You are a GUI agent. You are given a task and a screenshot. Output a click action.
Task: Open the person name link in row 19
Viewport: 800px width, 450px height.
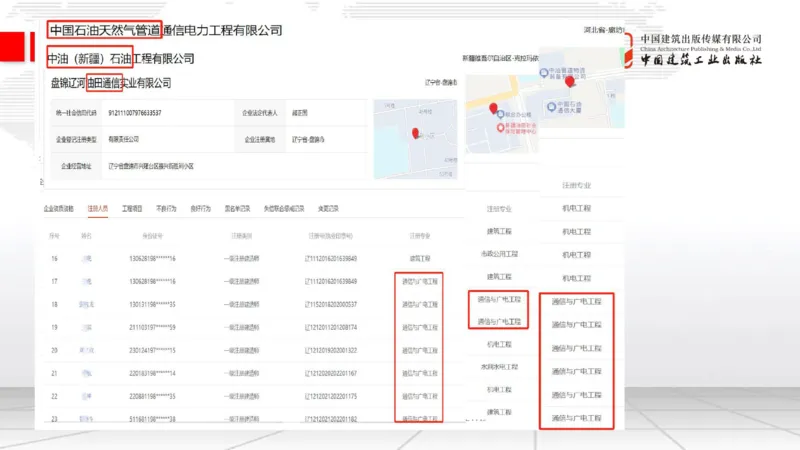86,328
